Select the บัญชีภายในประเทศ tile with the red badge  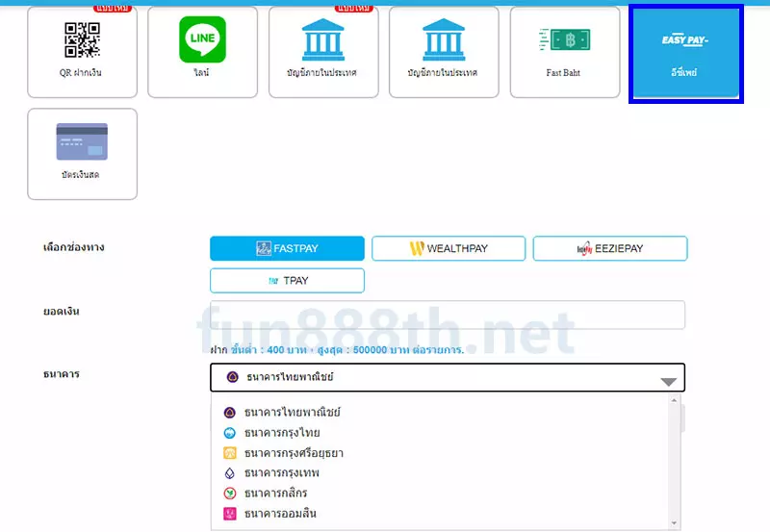click(322, 52)
